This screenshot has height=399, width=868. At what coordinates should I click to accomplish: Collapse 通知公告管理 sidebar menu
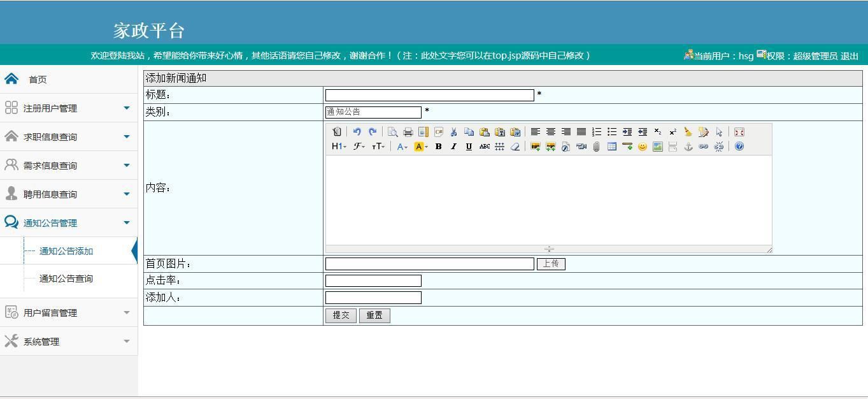69,223
